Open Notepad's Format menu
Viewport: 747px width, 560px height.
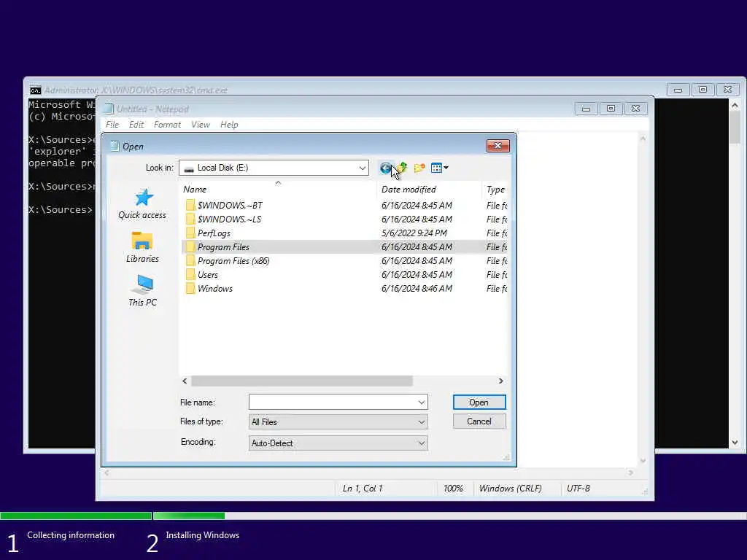coord(167,125)
